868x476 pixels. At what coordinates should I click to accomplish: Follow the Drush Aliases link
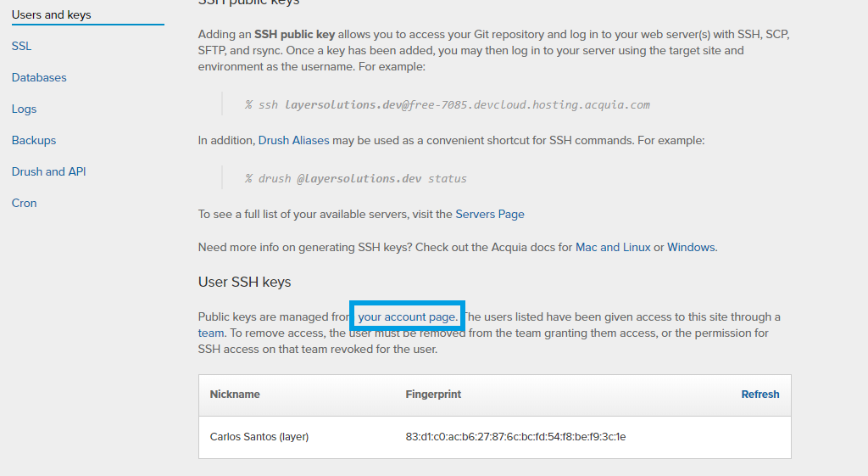click(293, 140)
